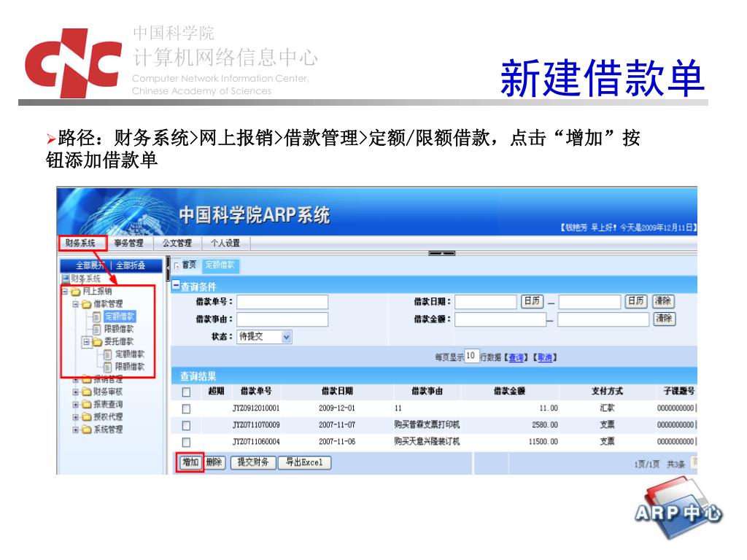Collapse the 借款管理 tree node
The image size is (747, 560).
pos(75,304)
